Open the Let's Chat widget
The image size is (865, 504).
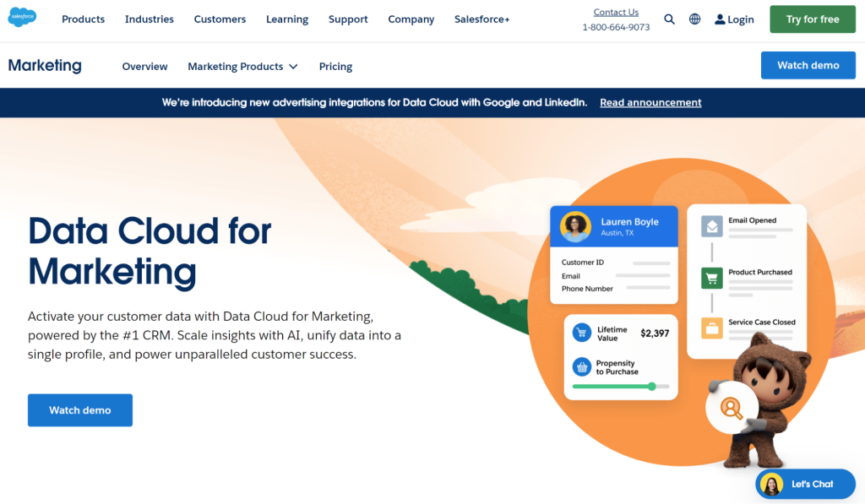click(x=804, y=484)
